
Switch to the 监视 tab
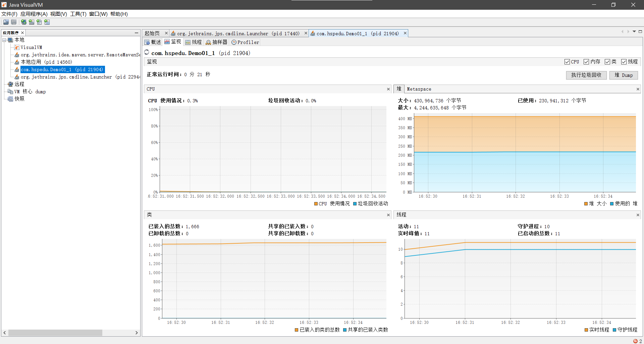[173, 42]
